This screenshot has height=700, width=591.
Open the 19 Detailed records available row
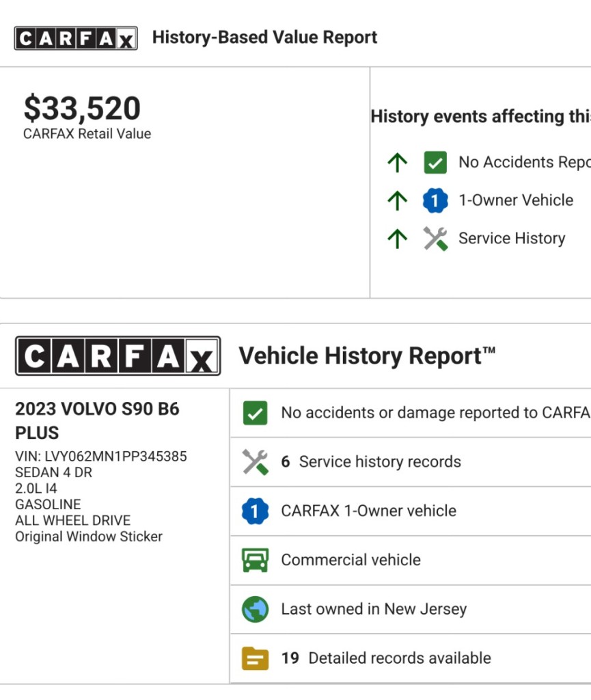point(386,658)
